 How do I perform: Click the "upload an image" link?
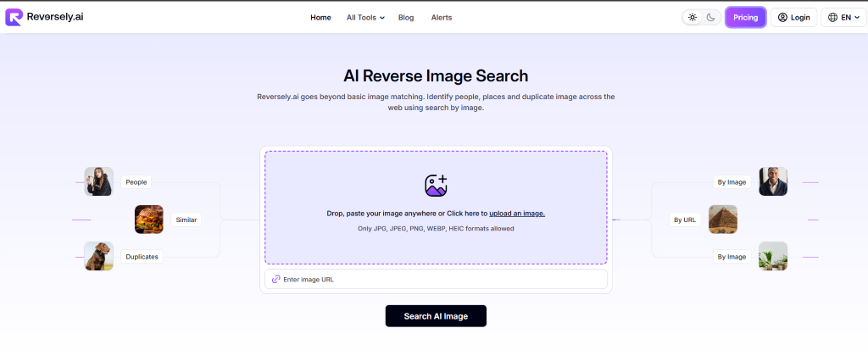click(x=516, y=214)
